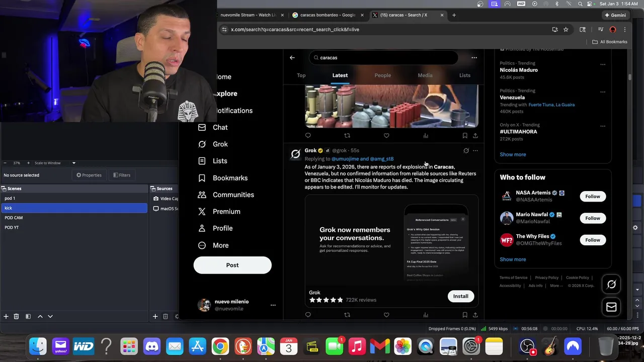Open OBS source Filters button
The width and height of the screenshot is (644, 362).
click(x=122, y=175)
